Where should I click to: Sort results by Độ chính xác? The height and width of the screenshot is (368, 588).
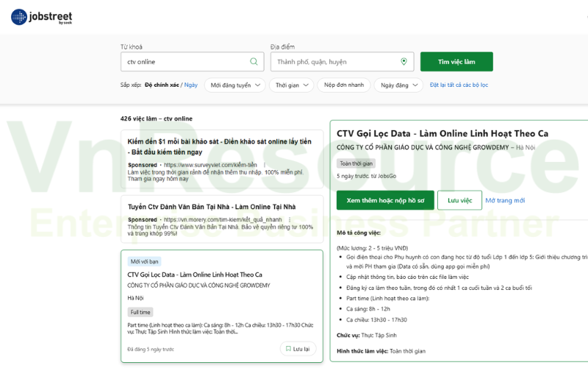tap(162, 85)
